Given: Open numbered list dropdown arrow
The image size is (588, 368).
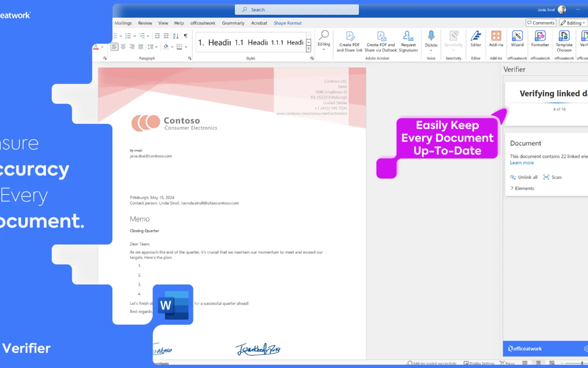Looking at the screenshot, I should [x=135, y=36].
